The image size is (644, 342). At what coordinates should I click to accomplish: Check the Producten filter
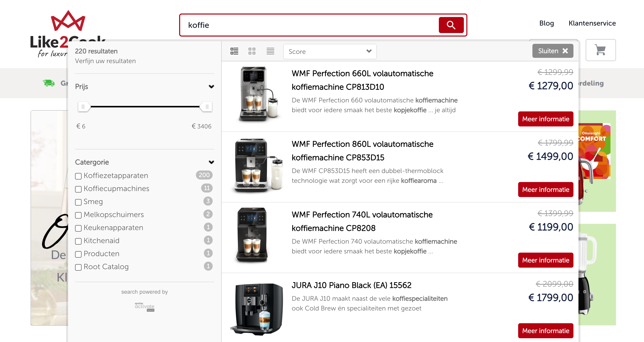(78, 254)
